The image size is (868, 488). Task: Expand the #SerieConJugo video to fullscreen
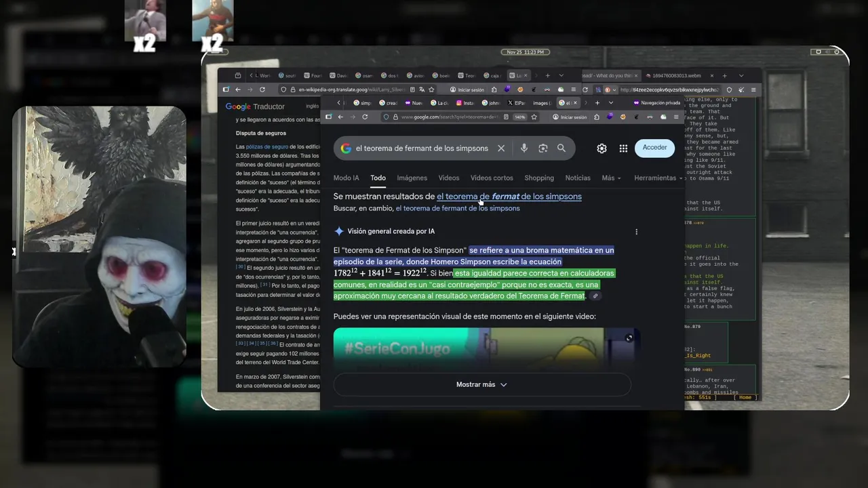tap(629, 338)
